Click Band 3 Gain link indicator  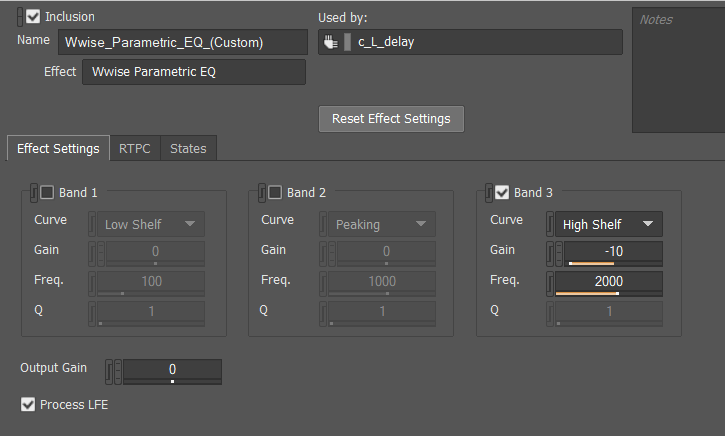pyautogui.click(x=550, y=253)
